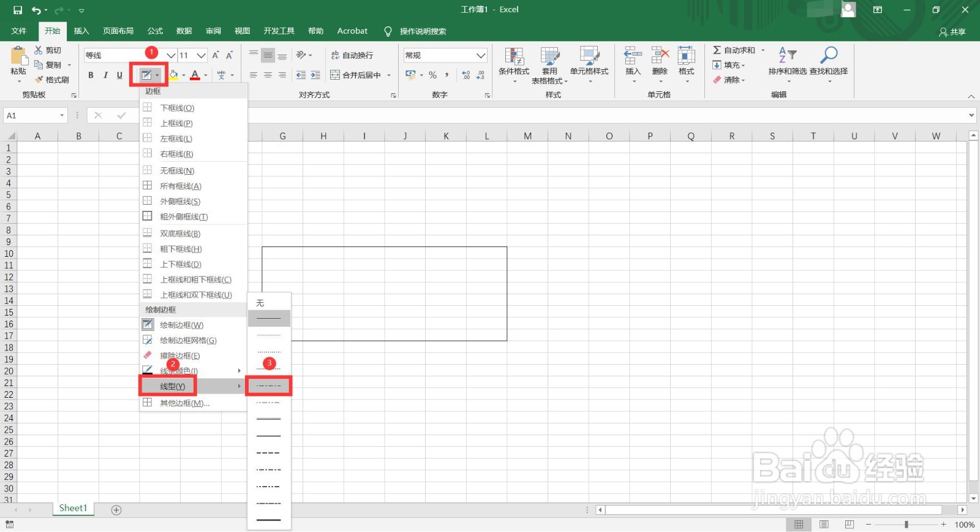Click the Conditional Formatting icon
The image size is (980, 532).
514,56
